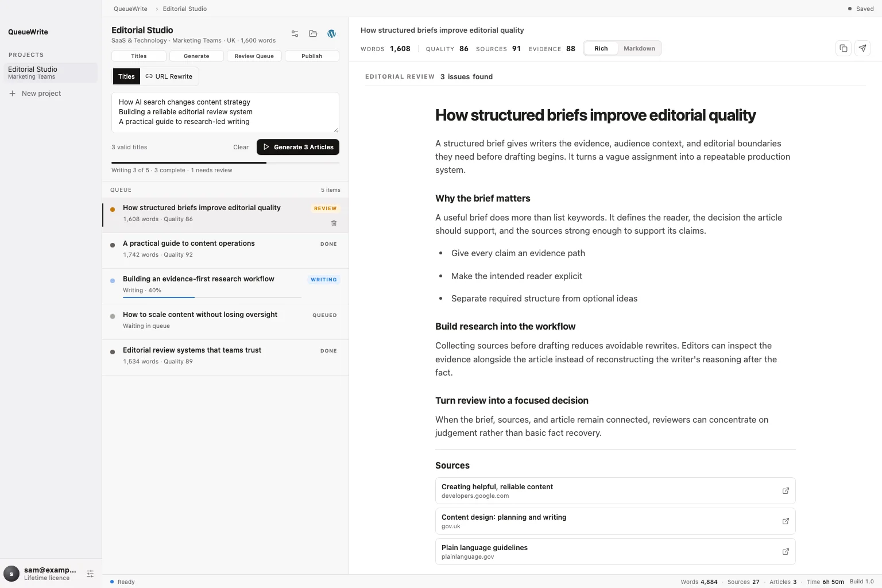Click Sources 91 metric

(498, 49)
